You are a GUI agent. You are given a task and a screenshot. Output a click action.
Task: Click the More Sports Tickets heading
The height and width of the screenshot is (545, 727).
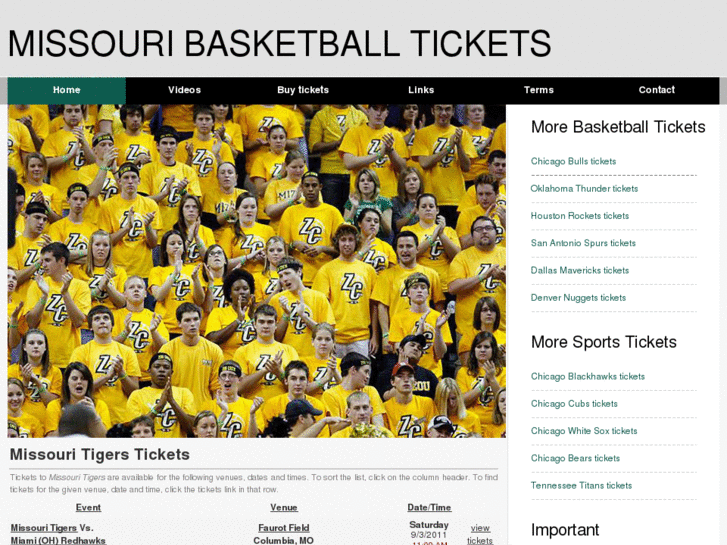[x=604, y=342]
